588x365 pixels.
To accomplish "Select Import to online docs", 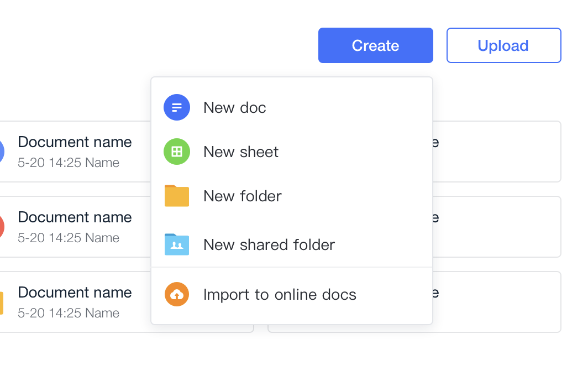I will click(x=292, y=294).
